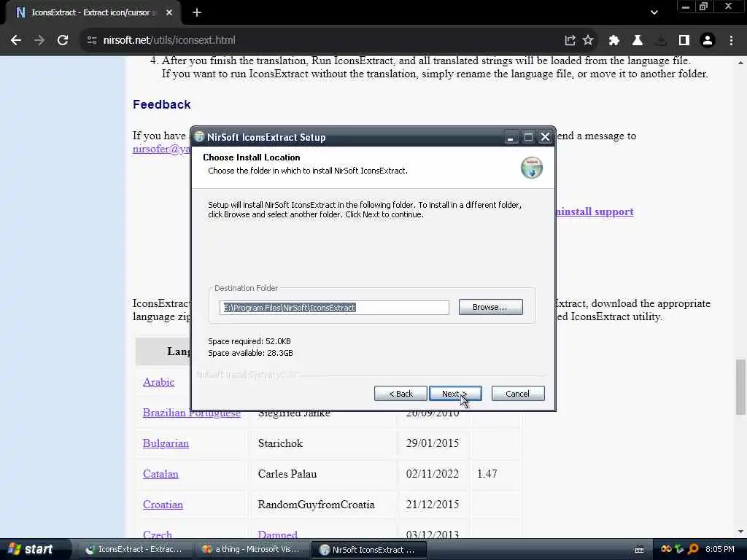
Task: Click the Destination Folder path field
Action: click(334, 308)
